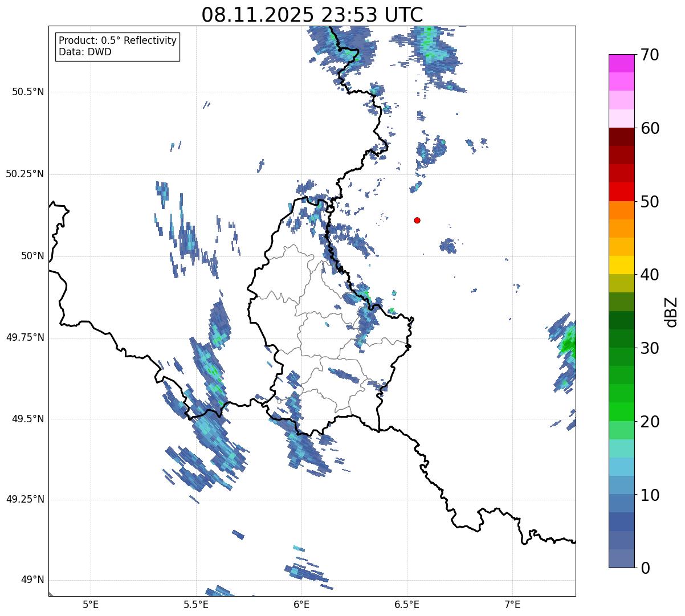
Task: Click the 5°E longitude label
Action: (91, 605)
